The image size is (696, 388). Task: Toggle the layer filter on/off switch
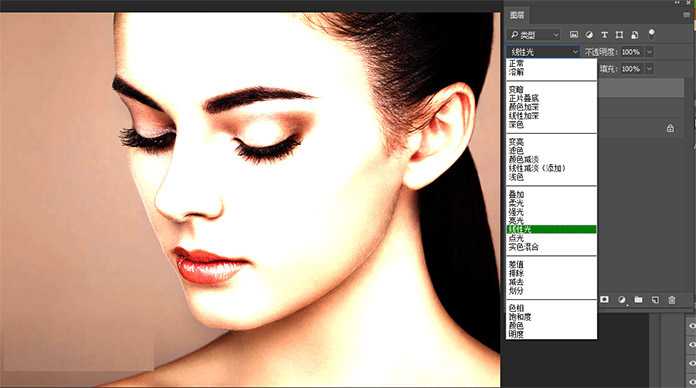click(651, 34)
